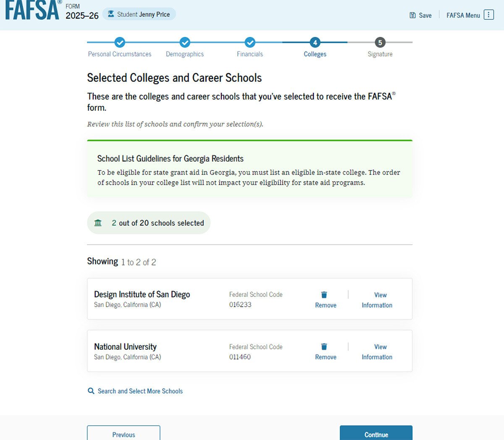The image size is (504, 440).
Task: Click the Save link text
Action: click(425, 15)
